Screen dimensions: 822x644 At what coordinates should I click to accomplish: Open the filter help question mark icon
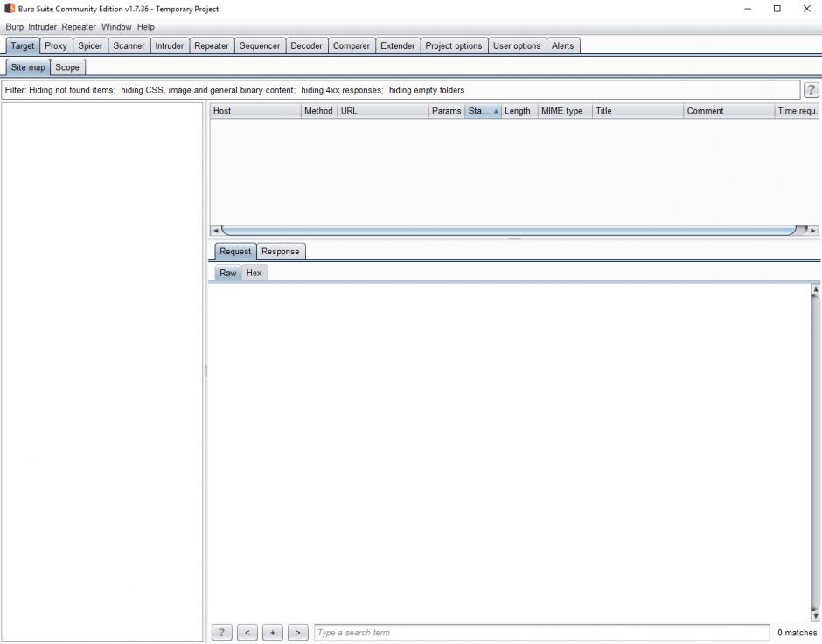click(811, 90)
